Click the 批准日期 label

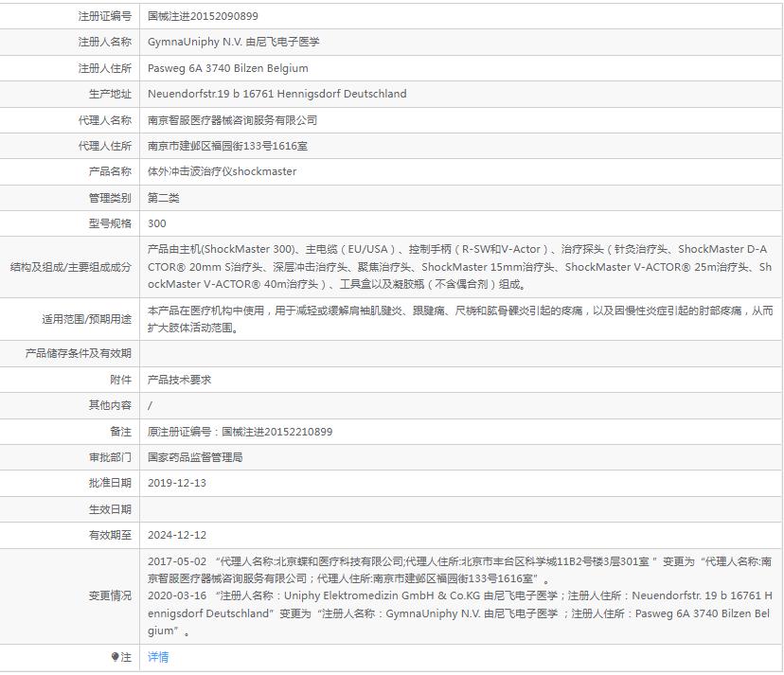(x=110, y=483)
